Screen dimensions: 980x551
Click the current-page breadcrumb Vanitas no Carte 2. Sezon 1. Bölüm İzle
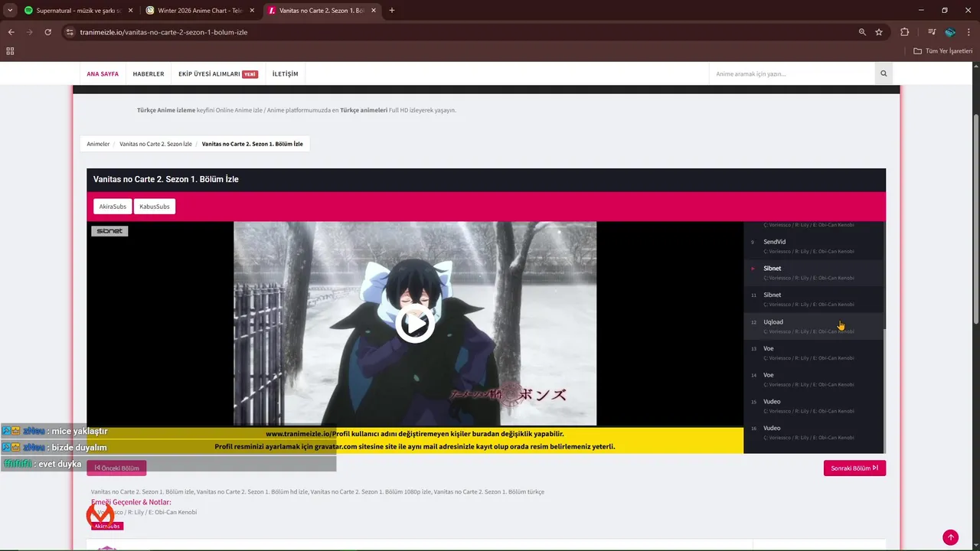(253, 144)
